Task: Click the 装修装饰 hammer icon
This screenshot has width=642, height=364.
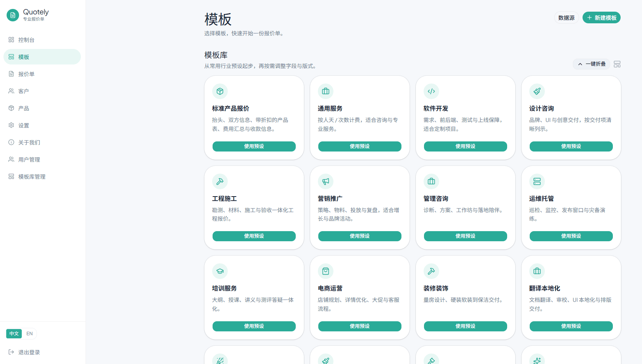Action: (x=431, y=271)
